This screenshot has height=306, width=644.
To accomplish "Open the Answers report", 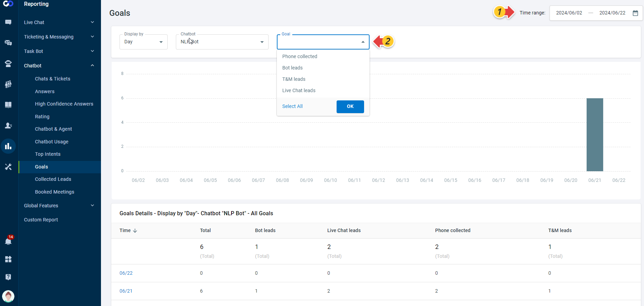I will 45,91.
